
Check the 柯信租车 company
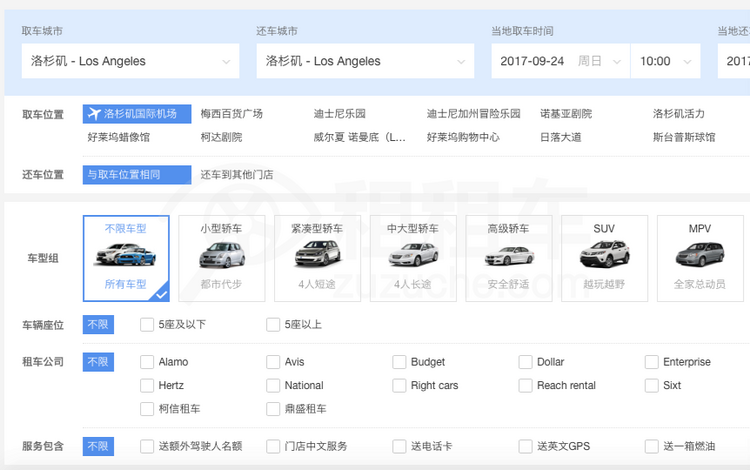[147, 409]
